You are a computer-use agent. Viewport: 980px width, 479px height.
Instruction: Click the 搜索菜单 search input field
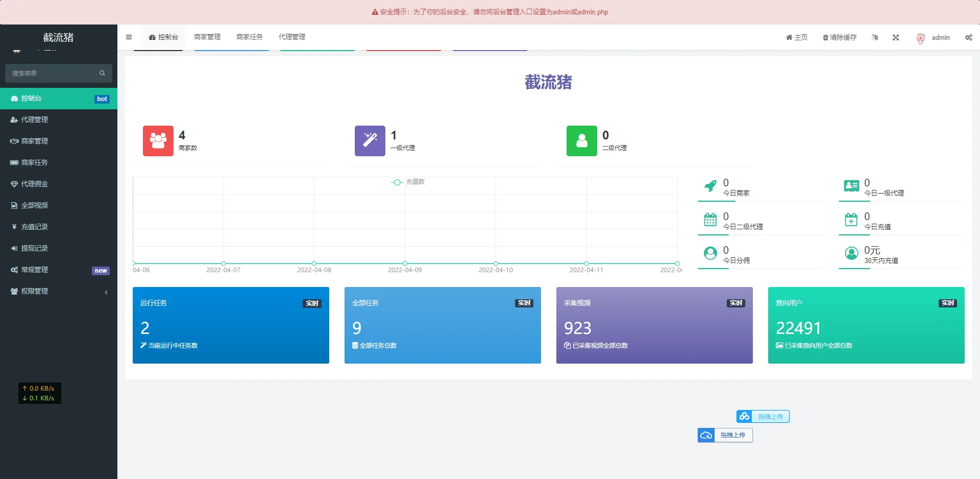(54, 74)
